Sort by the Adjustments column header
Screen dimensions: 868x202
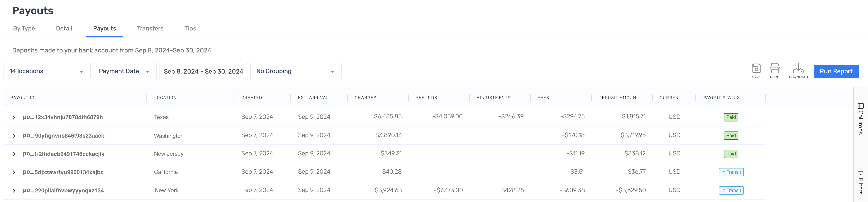point(493,98)
